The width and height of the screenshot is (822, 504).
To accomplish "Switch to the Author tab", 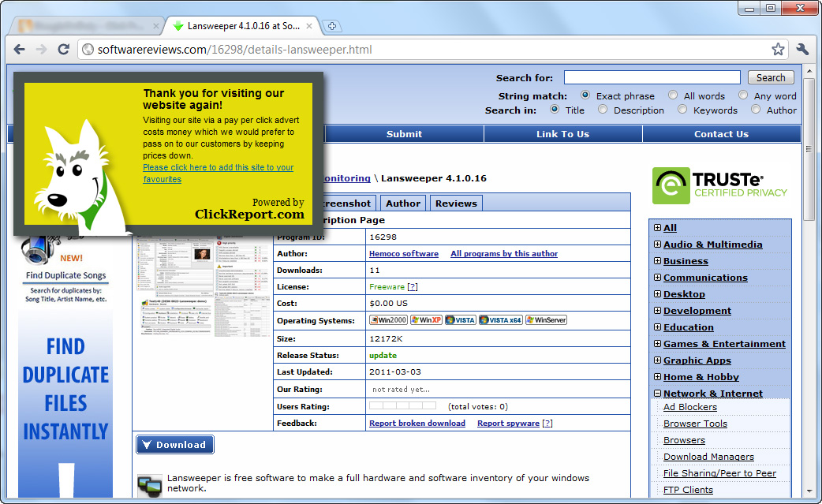I will click(403, 203).
